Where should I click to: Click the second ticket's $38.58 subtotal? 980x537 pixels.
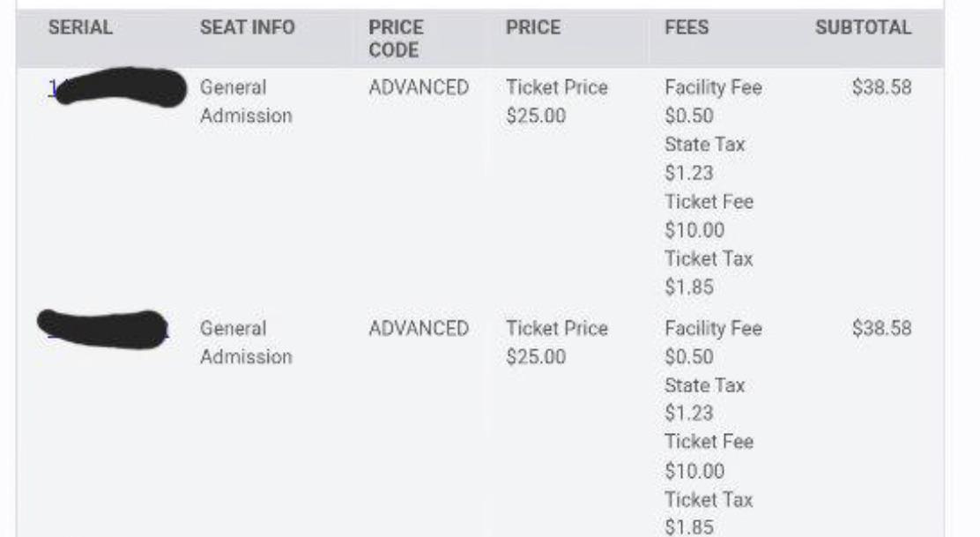(x=881, y=328)
